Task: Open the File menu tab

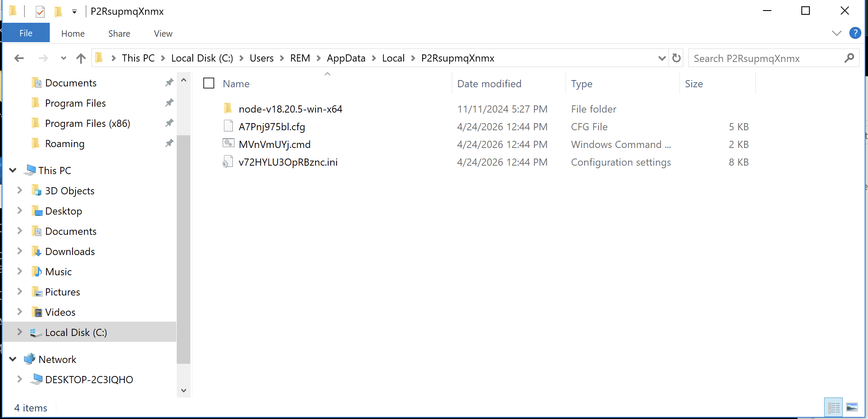Action: [26, 33]
